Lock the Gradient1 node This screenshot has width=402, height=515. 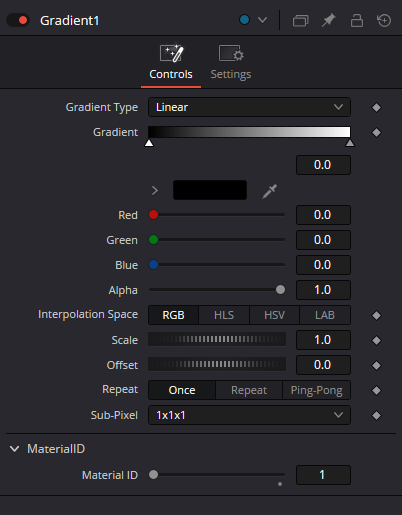point(357,21)
